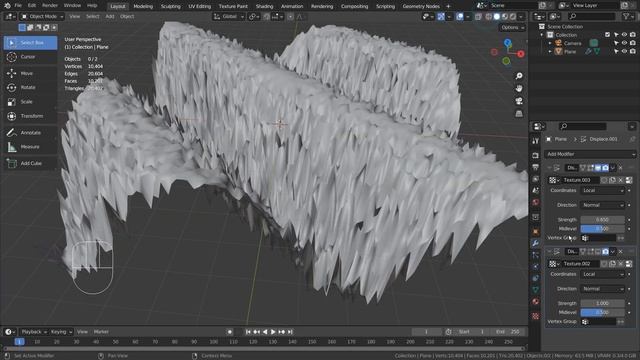Screen dimensions: 640x360
Task: Open the viewport Add menu
Action: tap(110, 17)
